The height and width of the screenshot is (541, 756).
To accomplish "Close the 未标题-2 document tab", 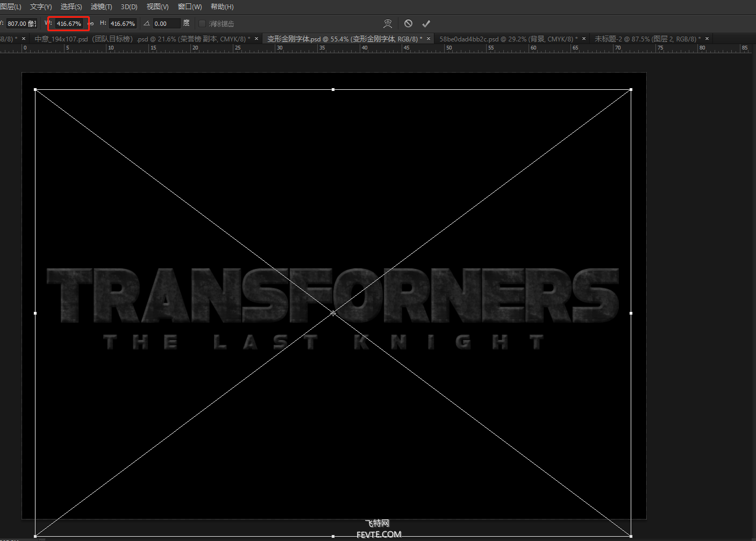I will point(707,39).
